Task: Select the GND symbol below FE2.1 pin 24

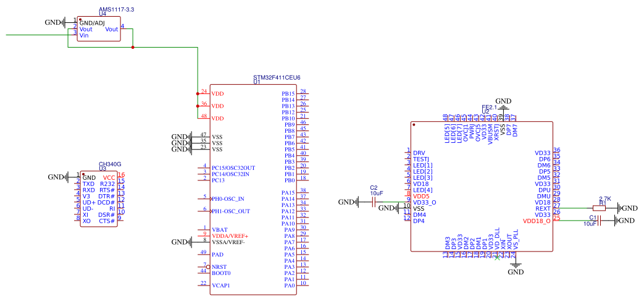Action: click(516, 268)
